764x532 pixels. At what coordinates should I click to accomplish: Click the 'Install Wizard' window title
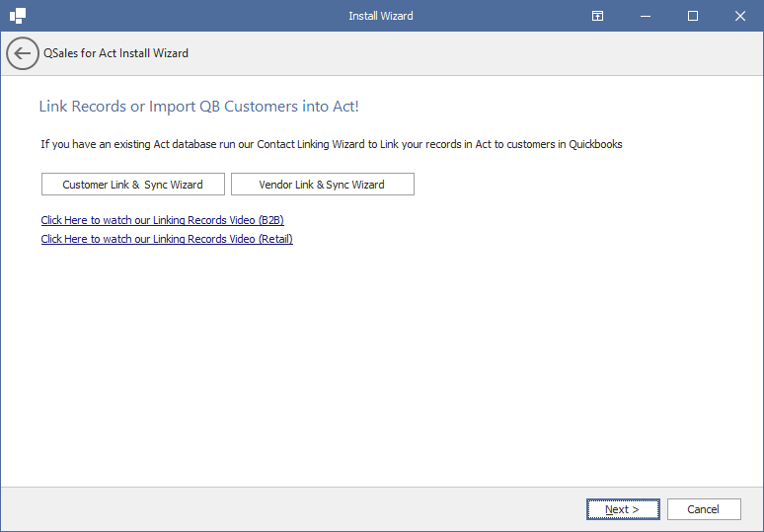tap(381, 16)
